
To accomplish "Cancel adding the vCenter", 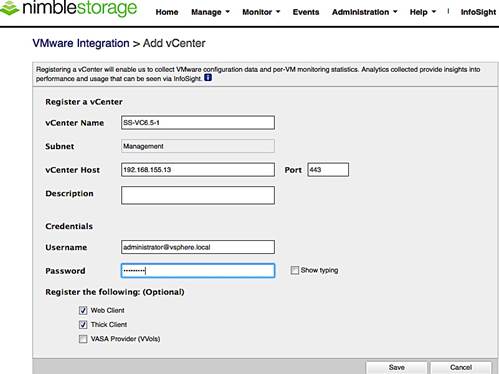I will coord(461,367).
